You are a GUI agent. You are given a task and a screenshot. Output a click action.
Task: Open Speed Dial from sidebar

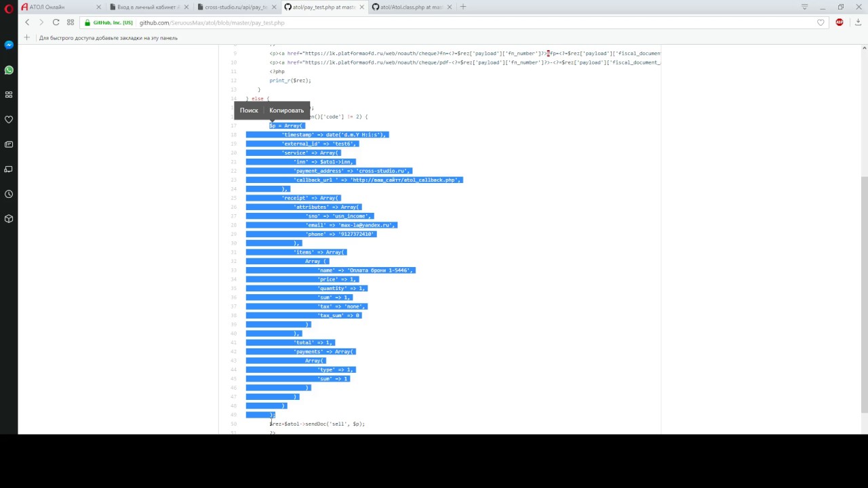[9, 94]
